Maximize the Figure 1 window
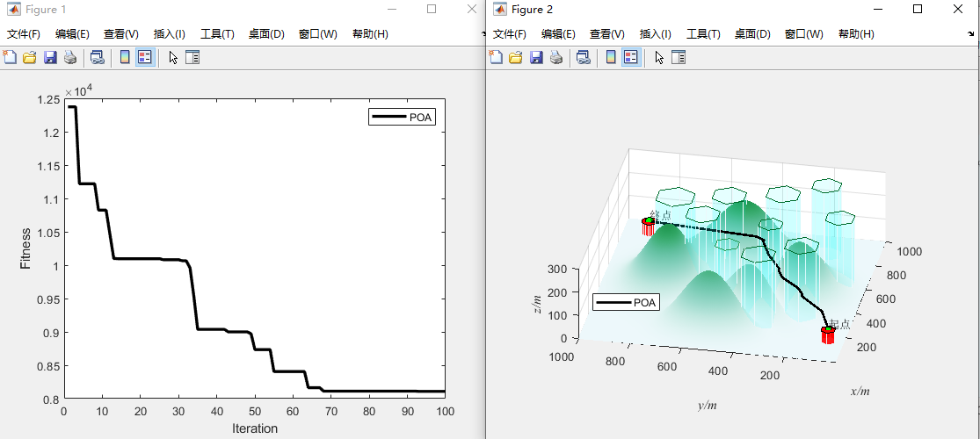Screen dimensions: 980x439 pyautogui.click(x=431, y=9)
